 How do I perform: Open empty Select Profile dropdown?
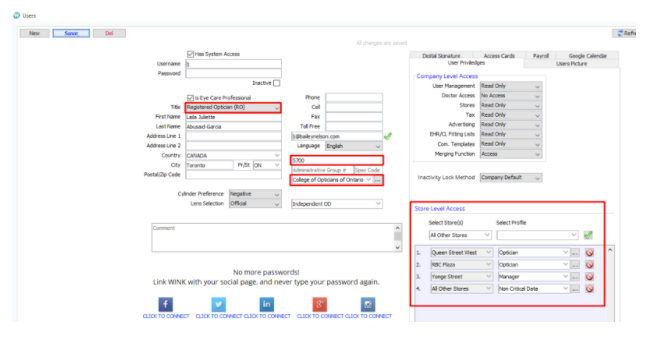(537, 235)
